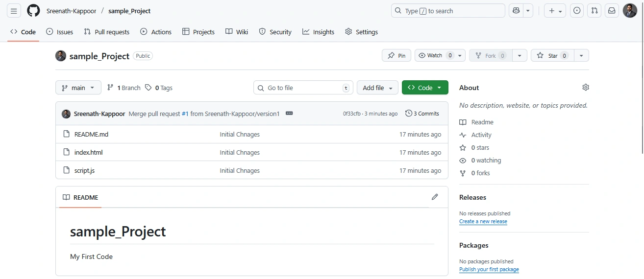Open the hamburger navigation menu
644x279 pixels.
[14, 11]
